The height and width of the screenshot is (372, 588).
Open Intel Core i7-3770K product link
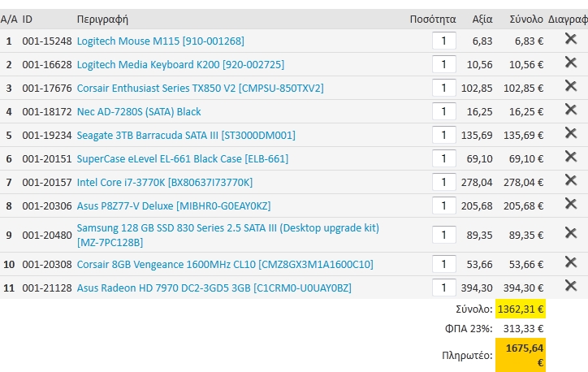pos(165,183)
